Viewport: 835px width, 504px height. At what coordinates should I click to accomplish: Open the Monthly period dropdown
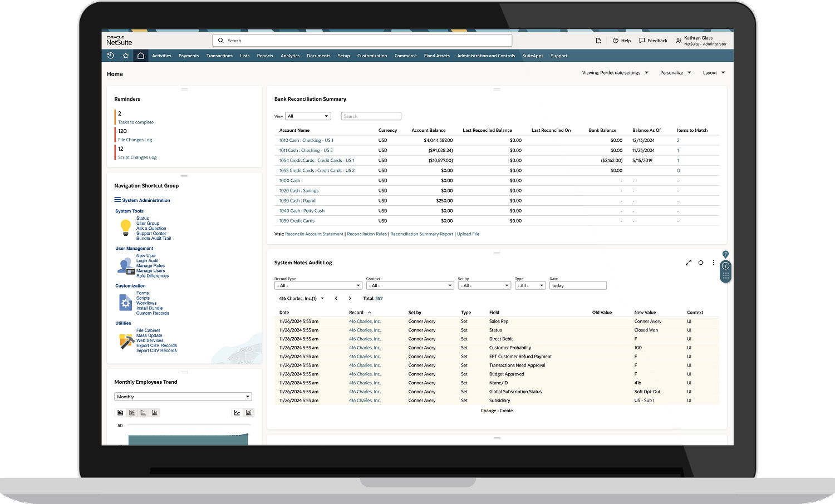(x=183, y=397)
